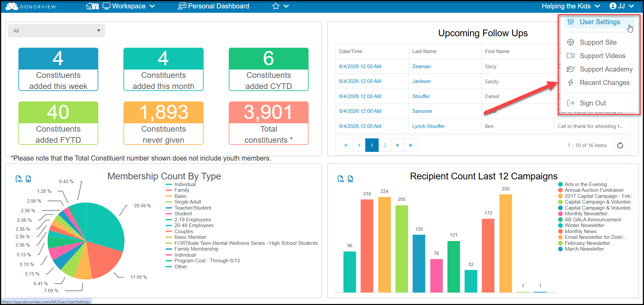
Task: Click Constituents added CYTD tile
Action: (269, 69)
